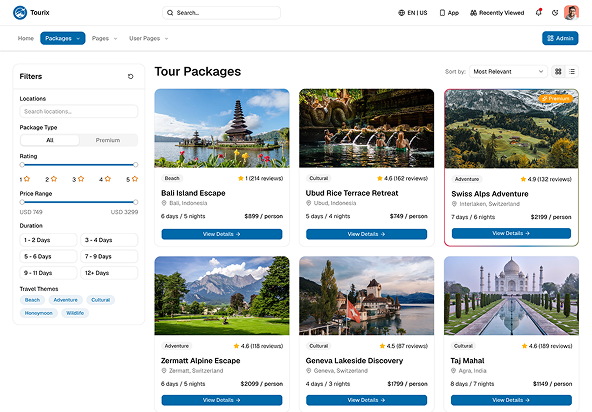Toggle the Adventure travel theme chip
Viewport: 592px width, 412px height.
coord(65,300)
